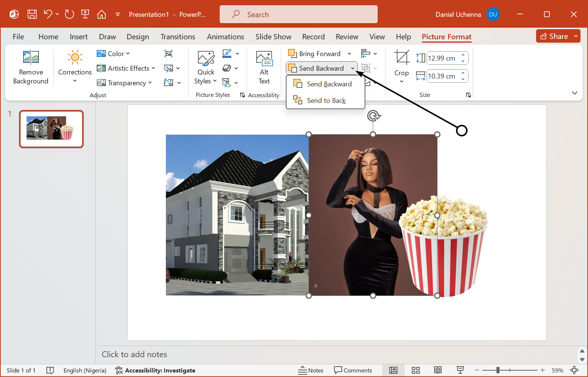Switch to Slide Sorter view
The height and width of the screenshot is (377, 588).
pyautogui.click(x=416, y=370)
